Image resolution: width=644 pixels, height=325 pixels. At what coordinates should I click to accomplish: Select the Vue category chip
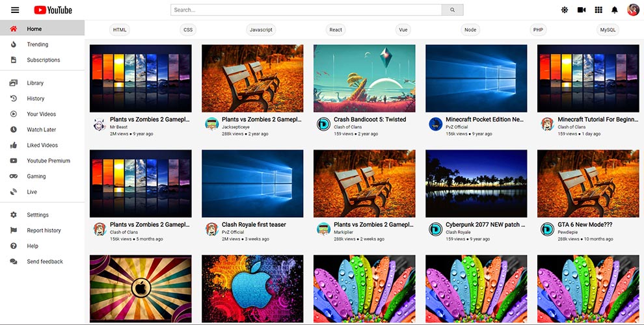click(403, 30)
